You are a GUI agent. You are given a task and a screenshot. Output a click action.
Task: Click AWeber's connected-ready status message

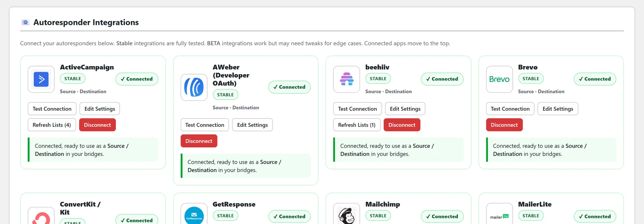(246, 166)
